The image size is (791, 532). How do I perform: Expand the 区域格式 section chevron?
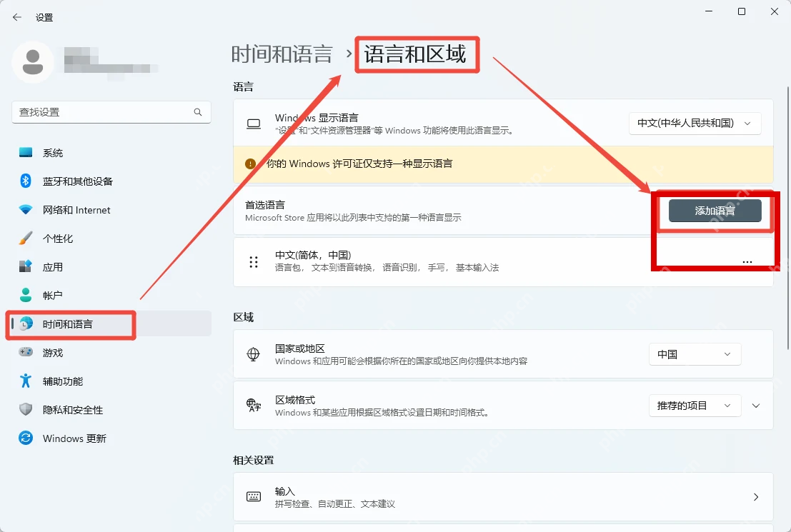point(756,406)
